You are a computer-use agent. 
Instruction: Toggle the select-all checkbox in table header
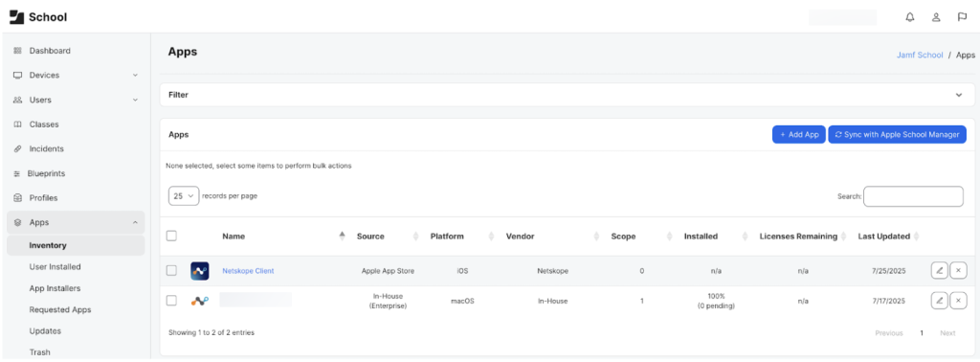[x=171, y=236]
